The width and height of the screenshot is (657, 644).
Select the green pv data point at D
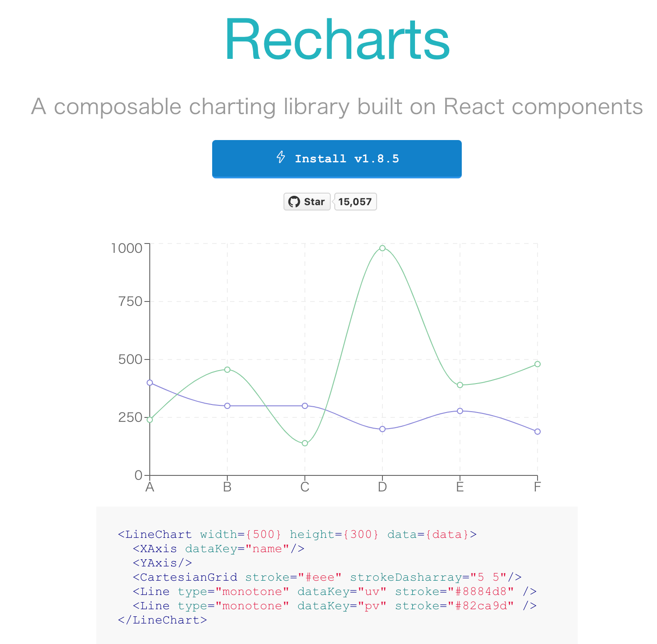pyautogui.click(x=382, y=248)
